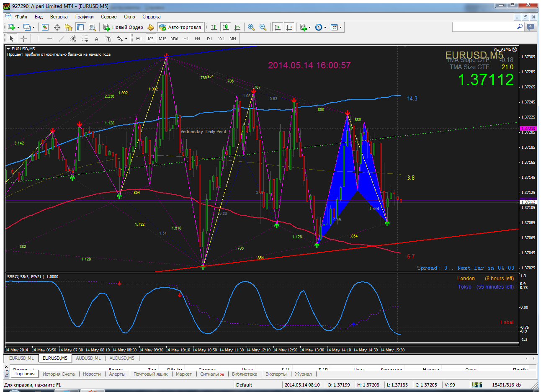Open the periodicity clock icon
The image size is (541, 392).
[x=319, y=27]
